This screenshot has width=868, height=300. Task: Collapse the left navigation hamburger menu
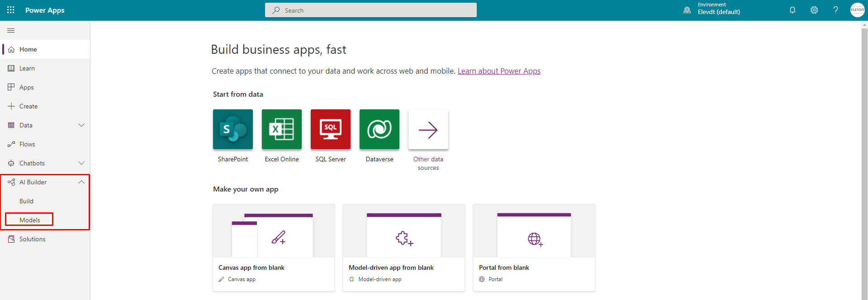11,30
